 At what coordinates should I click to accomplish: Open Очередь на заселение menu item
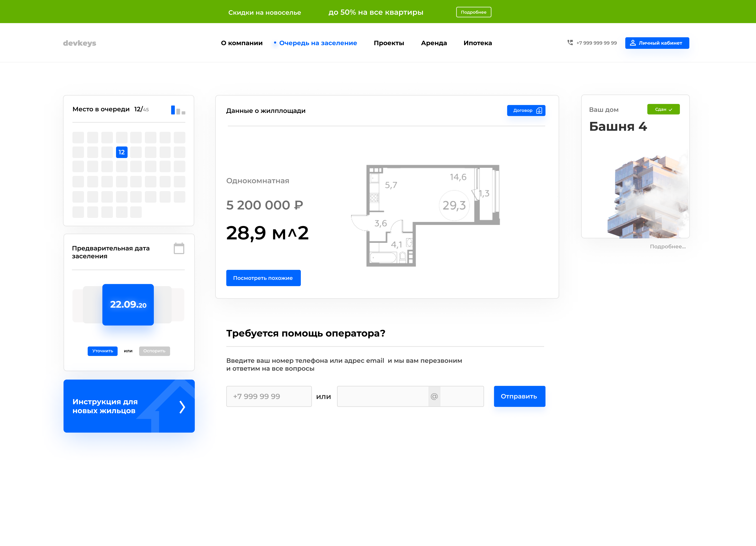tap(318, 43)
